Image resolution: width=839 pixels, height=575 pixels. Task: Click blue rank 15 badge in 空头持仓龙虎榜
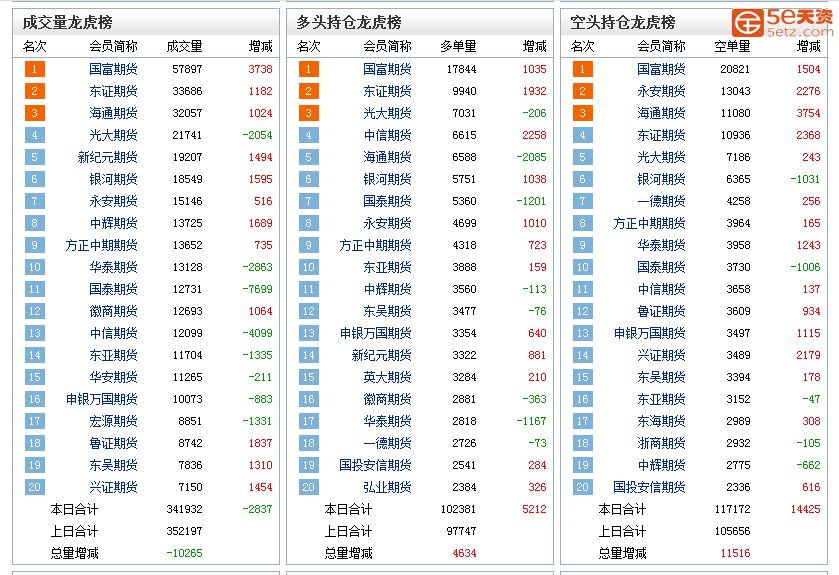coord(583,377)
